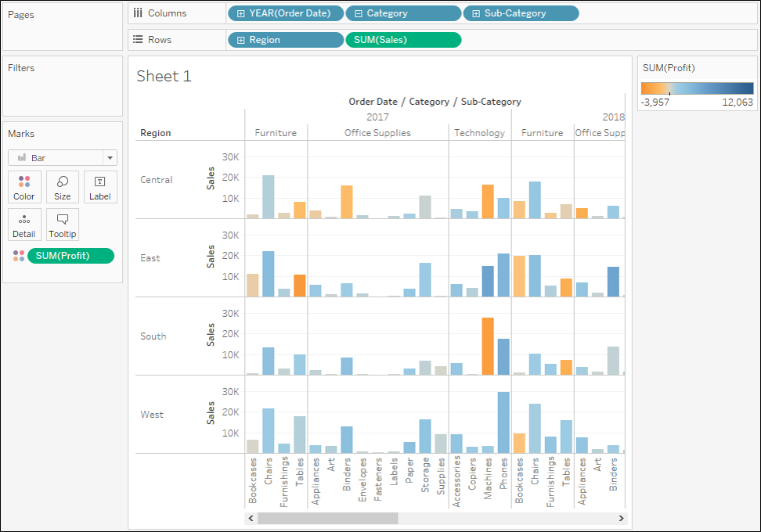761x532 pixels.
Task: Expand the Region pill in Rows
Action: [x=241, y=40]
